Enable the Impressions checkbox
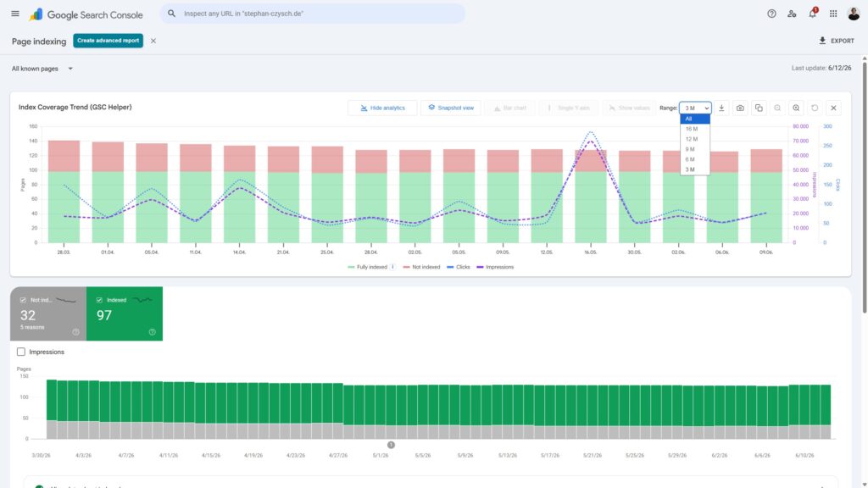Viewport: 868px width, 488px height. [x=21, y=352]
